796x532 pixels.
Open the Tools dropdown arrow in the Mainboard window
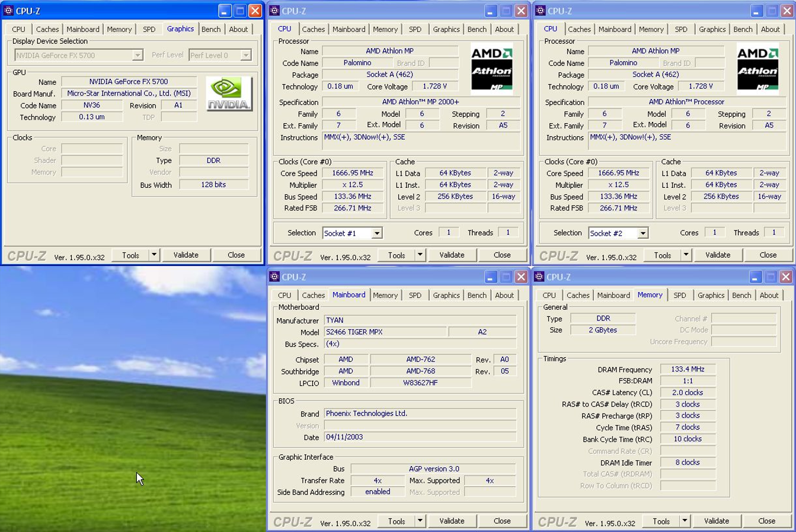[420, 521]
